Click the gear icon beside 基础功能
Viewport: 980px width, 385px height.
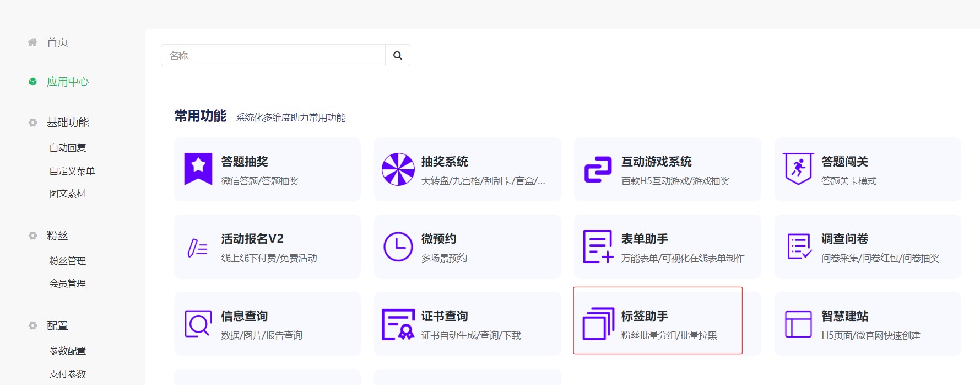[33, 122]
